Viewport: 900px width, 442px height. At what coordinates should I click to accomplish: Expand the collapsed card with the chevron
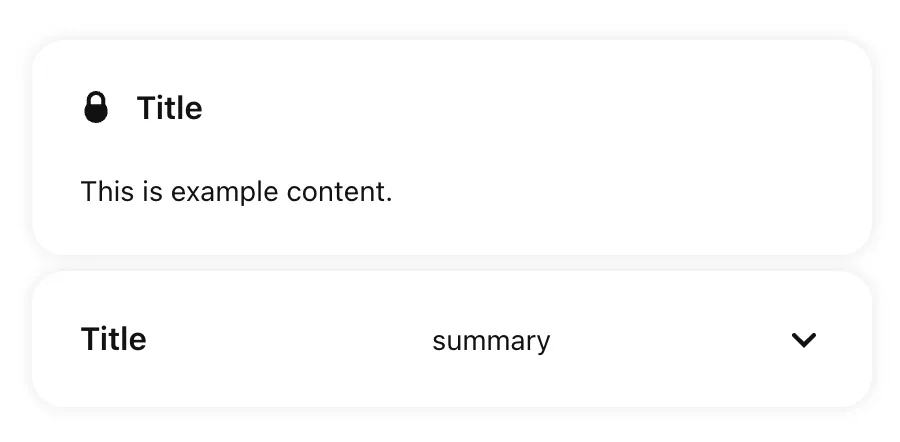(803, 340)
